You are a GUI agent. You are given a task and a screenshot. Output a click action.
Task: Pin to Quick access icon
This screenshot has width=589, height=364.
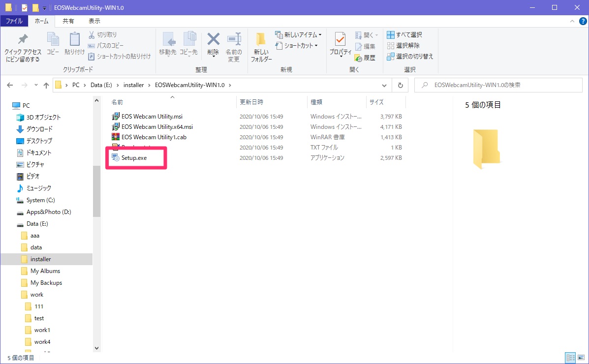pos(23,39)
